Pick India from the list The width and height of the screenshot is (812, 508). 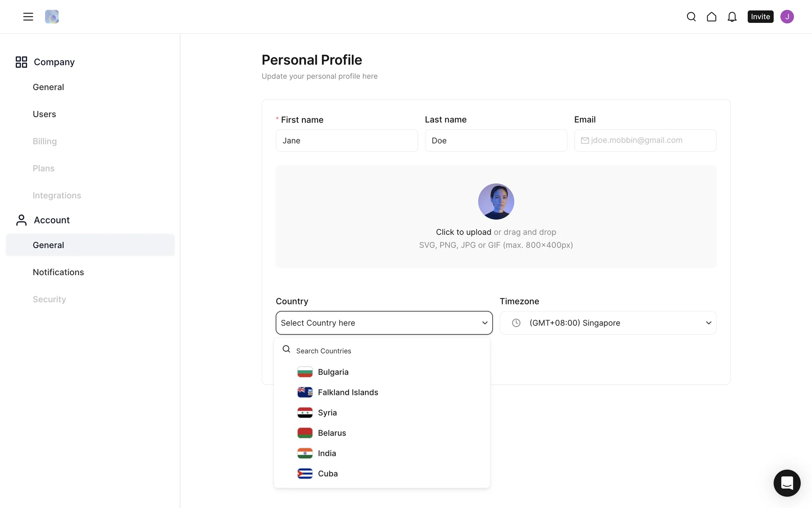327,453
